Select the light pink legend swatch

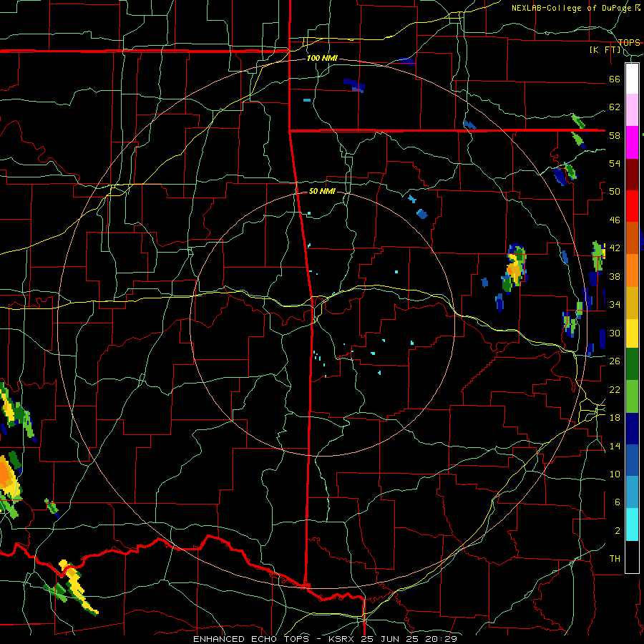click(632, 109)
